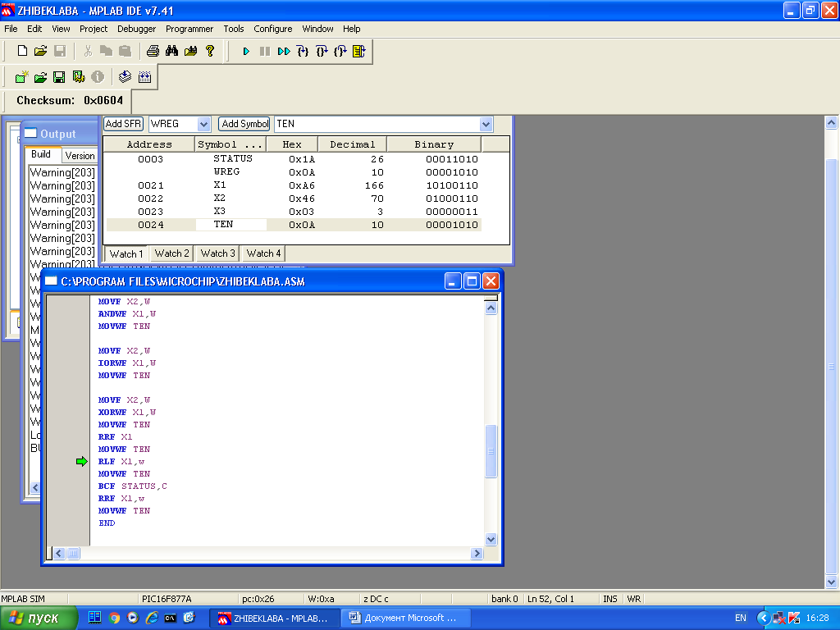Click right arrow of editor horizontal scrollbar
This screenshot has width=840, height=630.
(x=477, y=554)
